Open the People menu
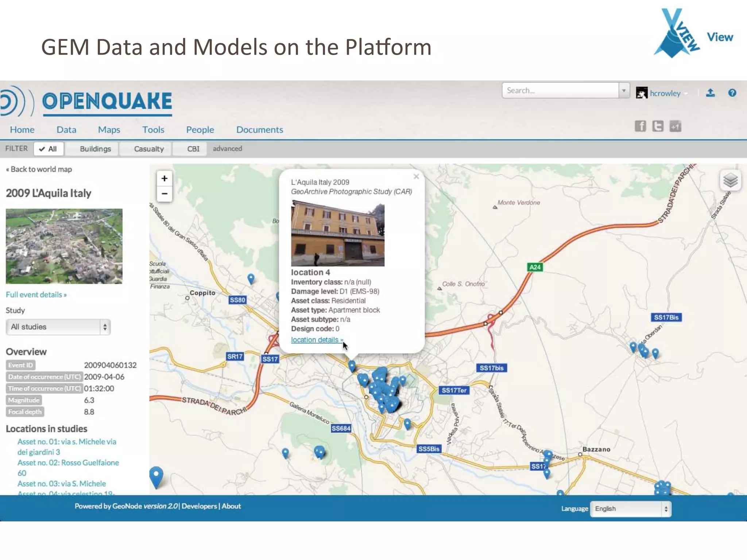 [x=200, y=129]
